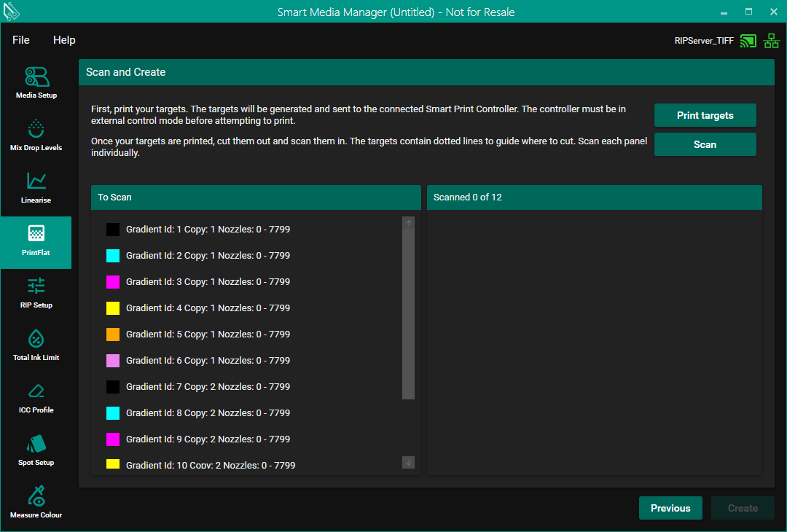Open the Help menu
The width and height of the screenshot is (787, 532).
pyautogui.click(x=64, y=40)
